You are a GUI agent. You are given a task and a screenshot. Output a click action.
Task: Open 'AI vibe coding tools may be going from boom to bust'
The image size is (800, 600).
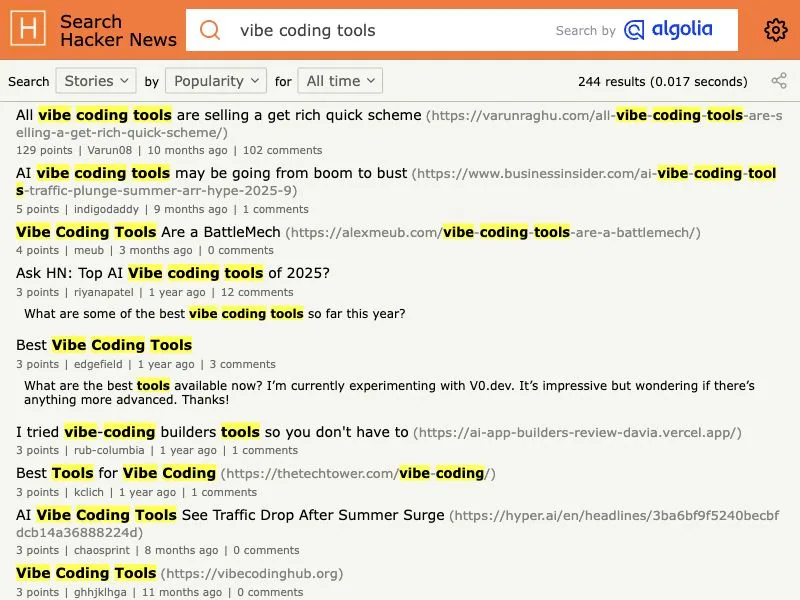click(x=211, y=173)
